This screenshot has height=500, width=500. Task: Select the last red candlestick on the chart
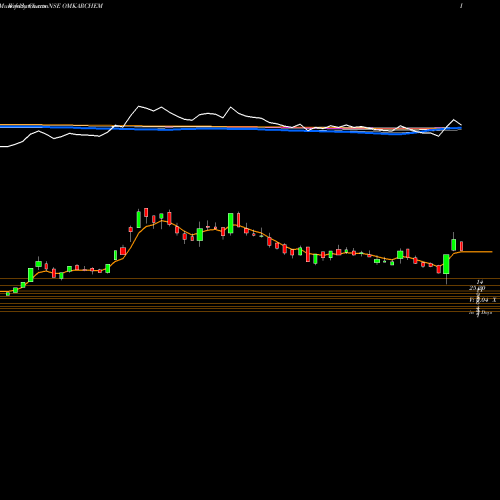pyautogui.click(x=462, y=246)
